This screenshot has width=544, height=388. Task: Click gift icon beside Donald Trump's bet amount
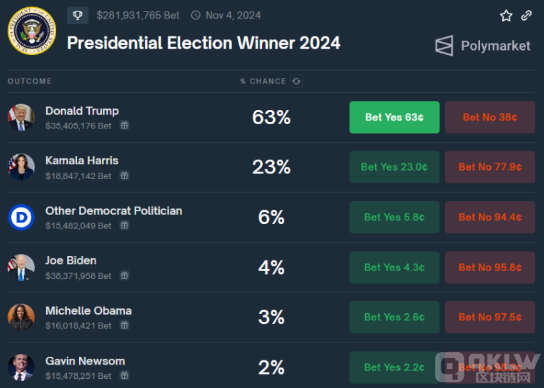pos(124,125)
